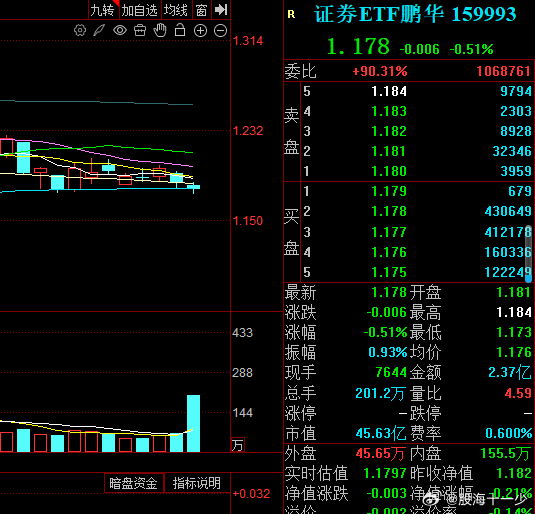Select buy level 2 volume 430649
535x514 pixels.
[508, 211]
